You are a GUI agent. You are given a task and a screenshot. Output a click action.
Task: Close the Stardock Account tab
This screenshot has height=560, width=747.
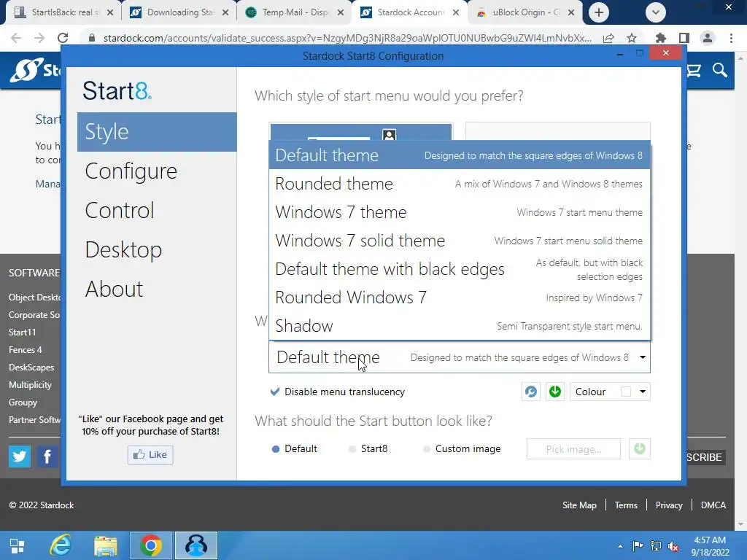pyautogui.click(x=456, y=12)
